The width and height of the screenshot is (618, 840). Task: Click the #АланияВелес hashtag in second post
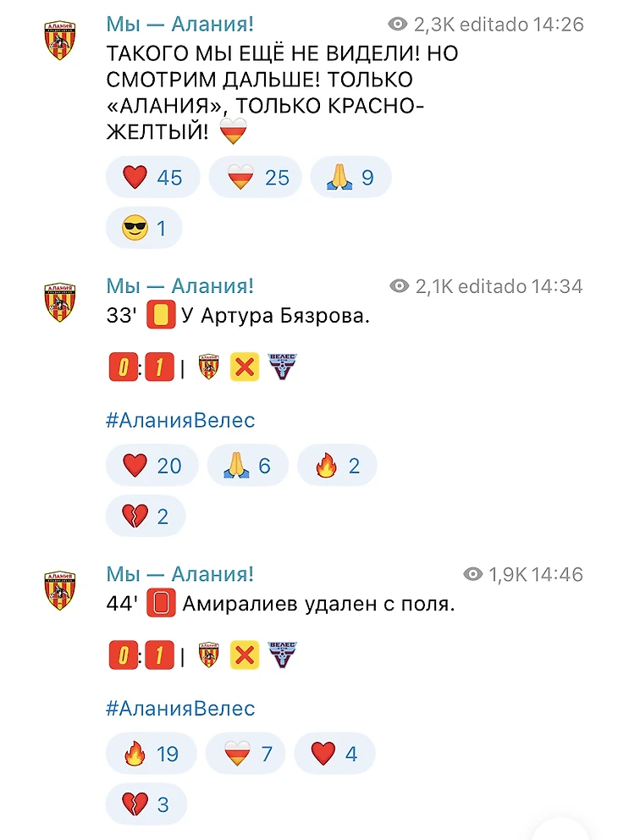179,419
